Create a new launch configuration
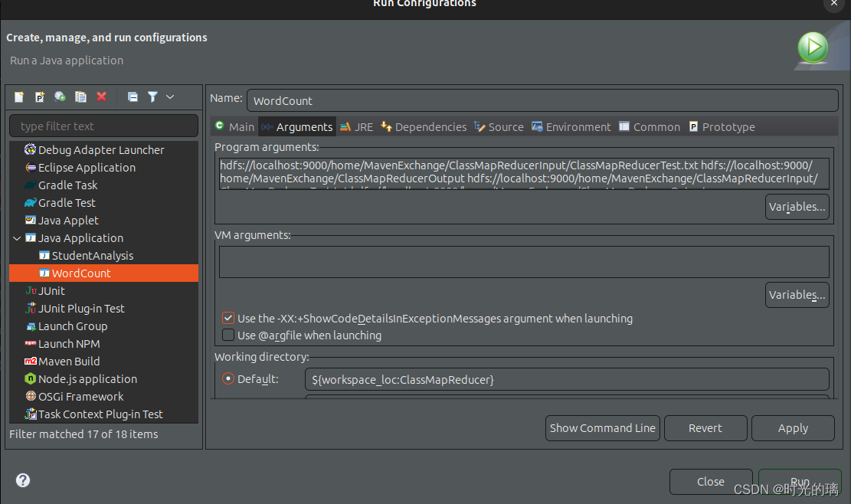The image size is (851, 504). [x=19, y=97]
